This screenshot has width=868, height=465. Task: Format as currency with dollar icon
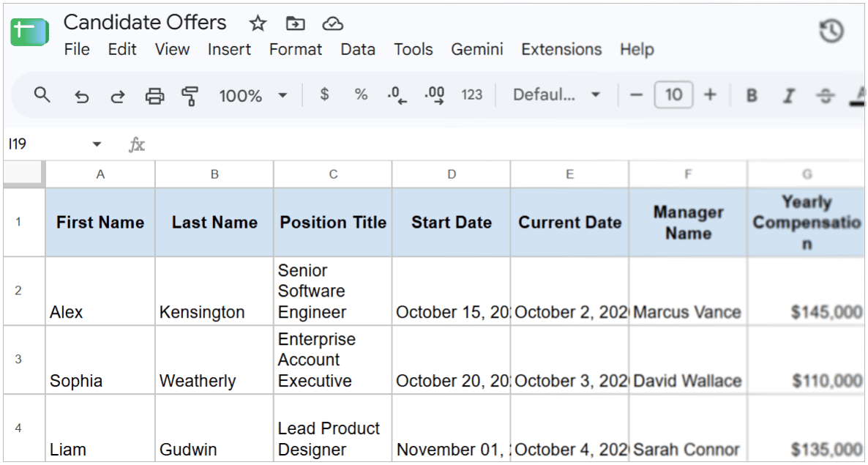324,94
